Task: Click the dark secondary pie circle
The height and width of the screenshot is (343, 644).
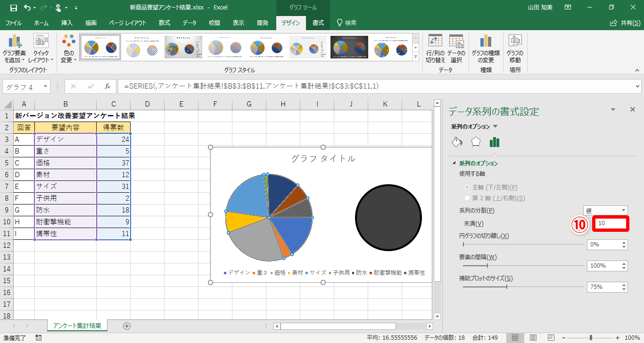Action: [x=388, y=218]
